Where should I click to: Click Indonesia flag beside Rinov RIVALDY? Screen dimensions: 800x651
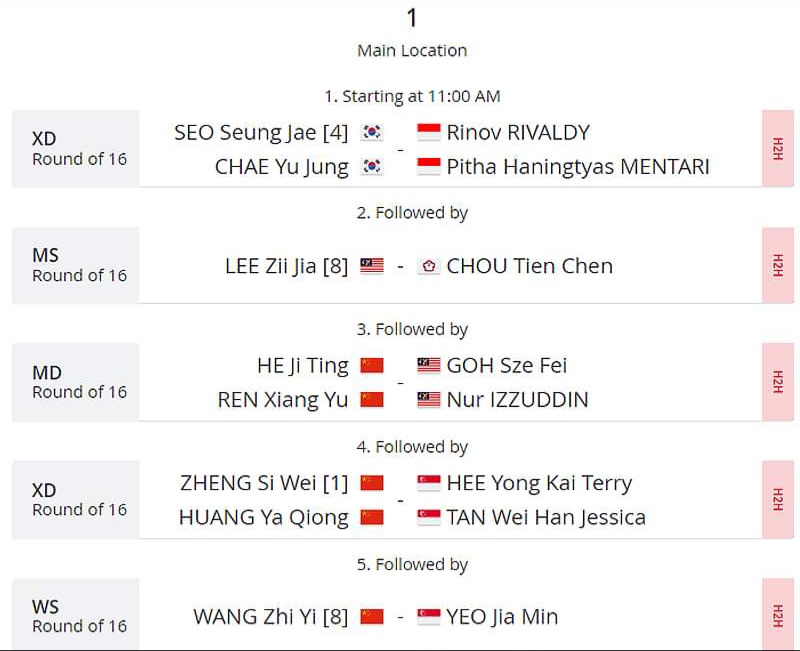429,132
